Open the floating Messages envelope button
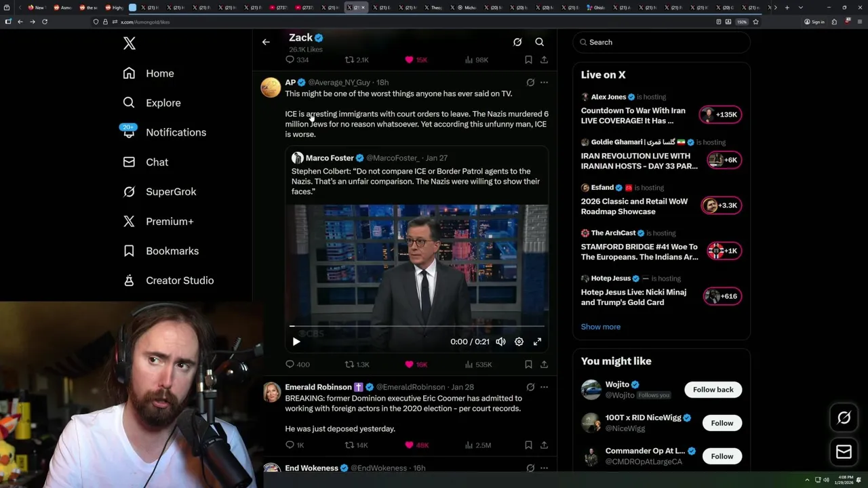The width and height of the screenshot is (868, 488). [844, 452]
